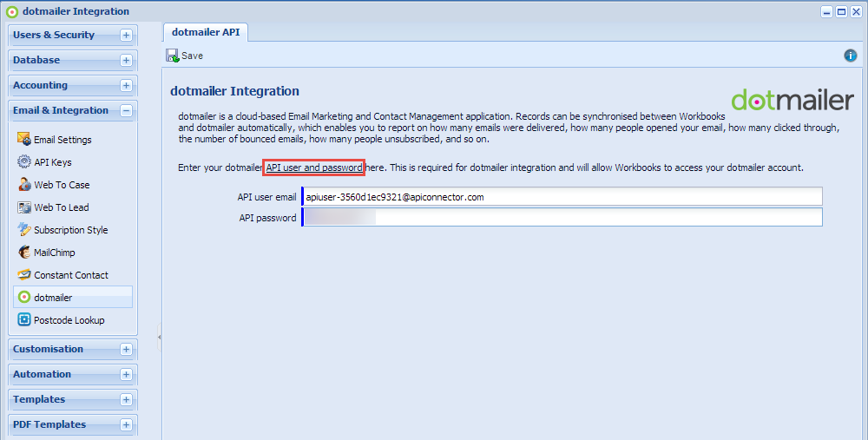
Task: Click the Templates header text
Action: coord(39,399)
